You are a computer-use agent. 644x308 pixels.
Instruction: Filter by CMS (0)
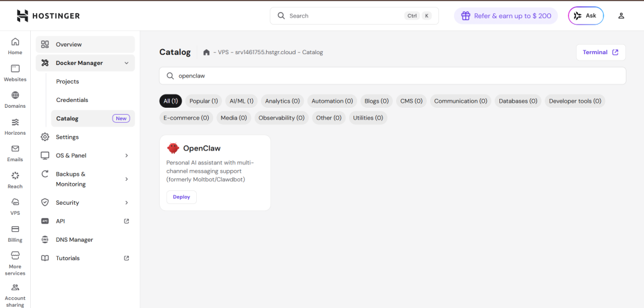pos(411,101)
